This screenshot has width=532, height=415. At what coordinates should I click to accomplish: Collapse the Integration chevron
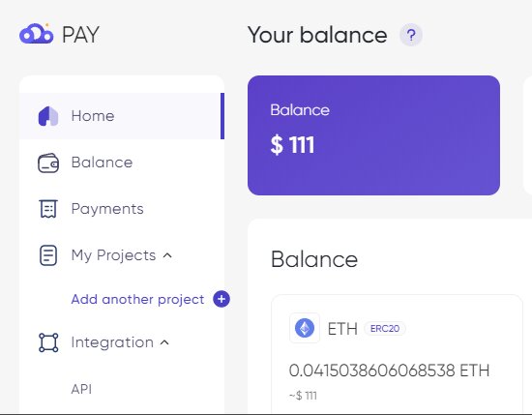click(x=164, y=342)
